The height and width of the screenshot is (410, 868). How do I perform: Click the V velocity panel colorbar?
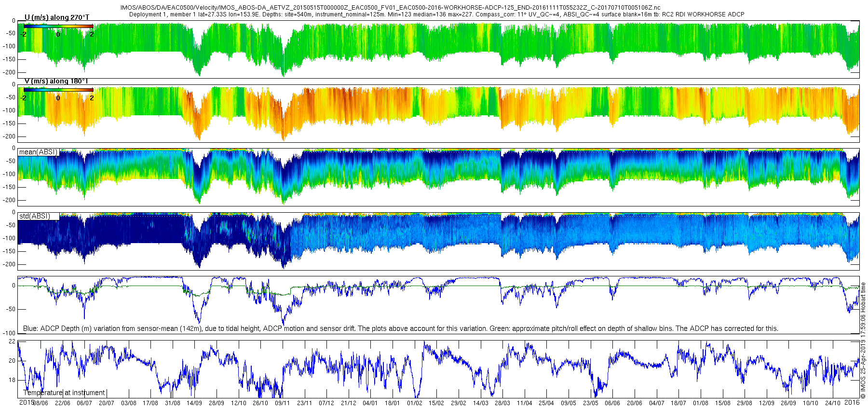click(58, 90)
